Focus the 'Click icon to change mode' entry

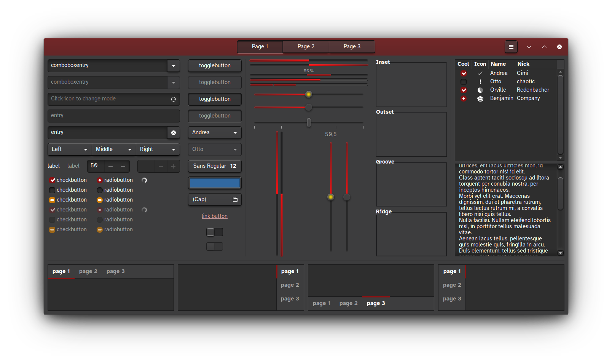point(114,99)
